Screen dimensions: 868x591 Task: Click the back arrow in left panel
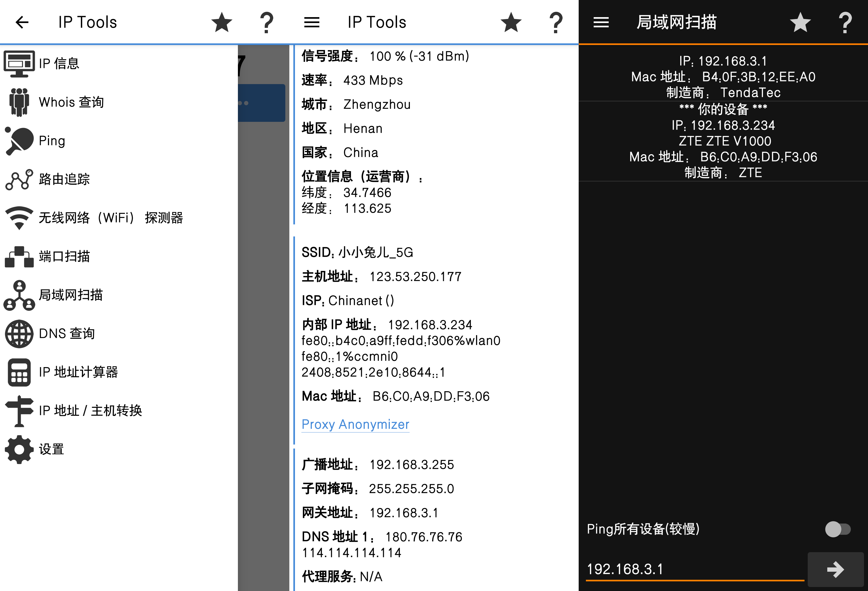(22, 22)
